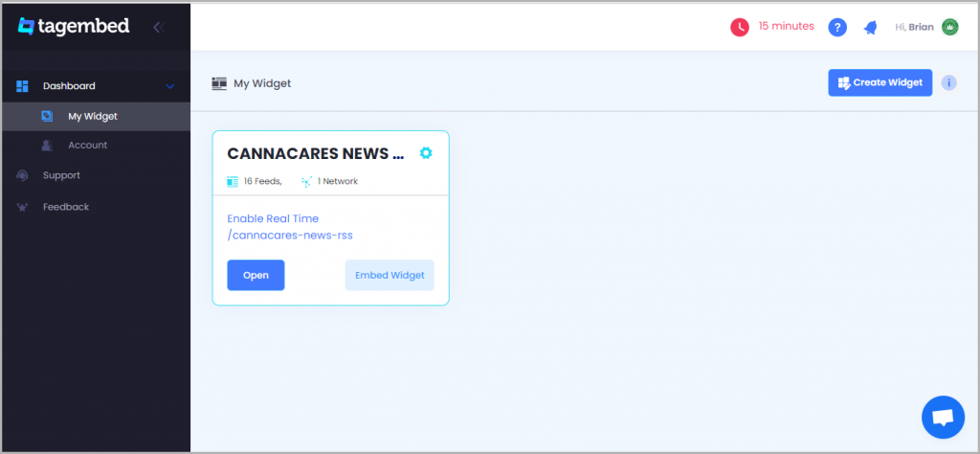
Task: Click the feeds list icon
Action: tap(233, 182)
